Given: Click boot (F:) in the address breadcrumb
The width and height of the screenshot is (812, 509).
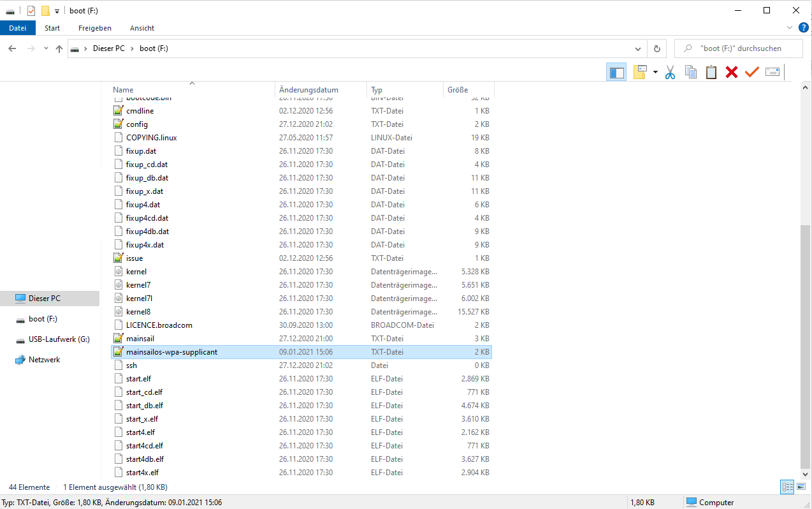Looking at the screenshot, I should [154, 48].
